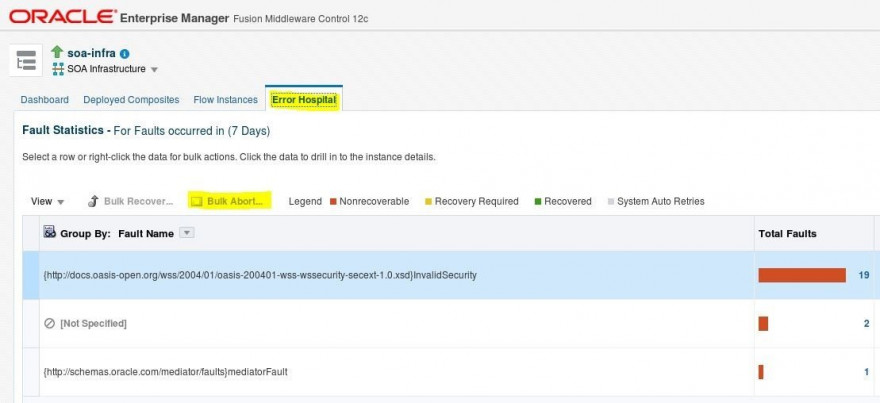Select the Error Hospital tab
Viewport: 880px width, 403px height.
click(304, 100)
